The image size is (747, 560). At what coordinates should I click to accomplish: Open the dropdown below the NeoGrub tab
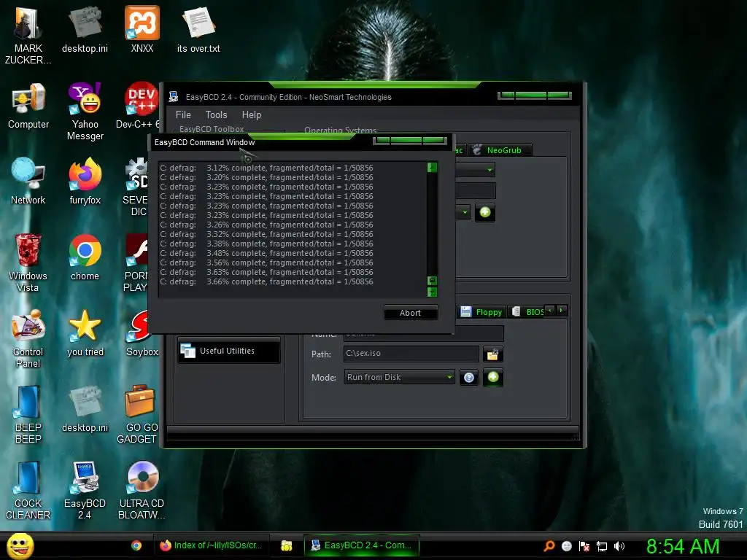pos(476,169)
